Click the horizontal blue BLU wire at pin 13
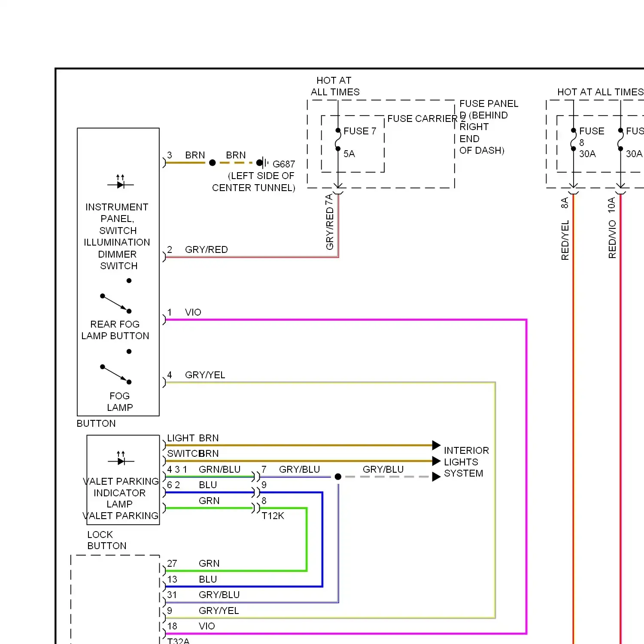 243,586
